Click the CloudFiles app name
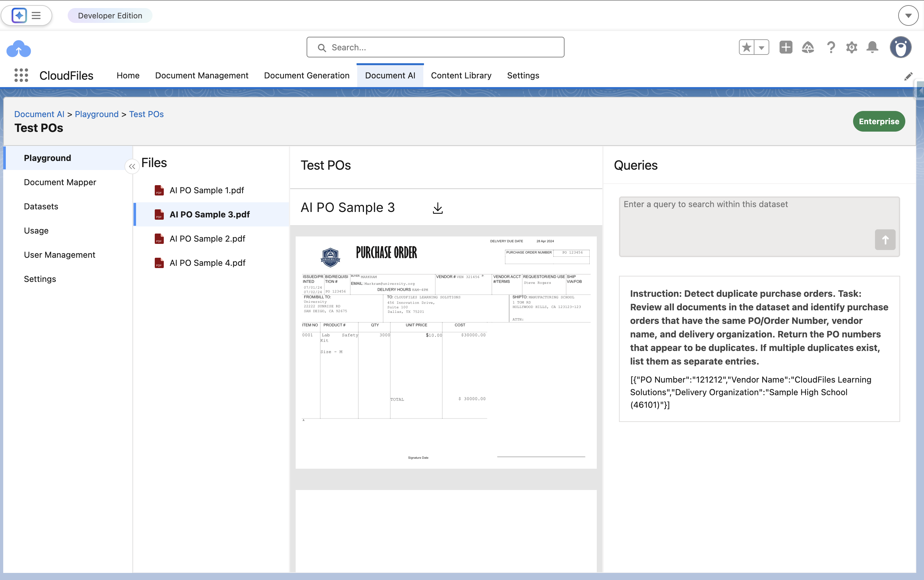This screenshot has height=580, width=924. pos(66,75)
